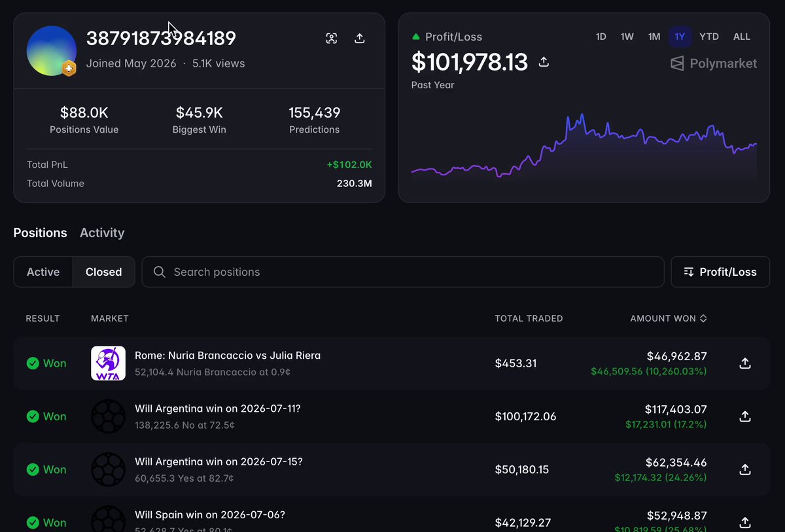Share the profile using the header upload icon

[x=359, y=39]
